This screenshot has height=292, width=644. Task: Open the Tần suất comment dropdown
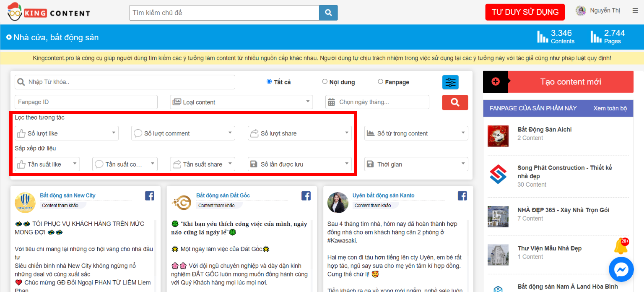point(125,164)
